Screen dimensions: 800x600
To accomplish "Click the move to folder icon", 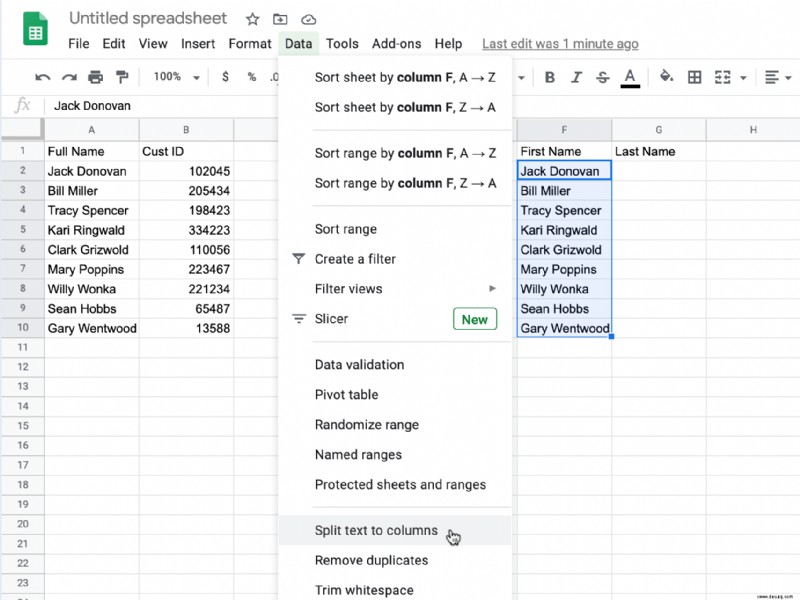I will coord(280,19).
